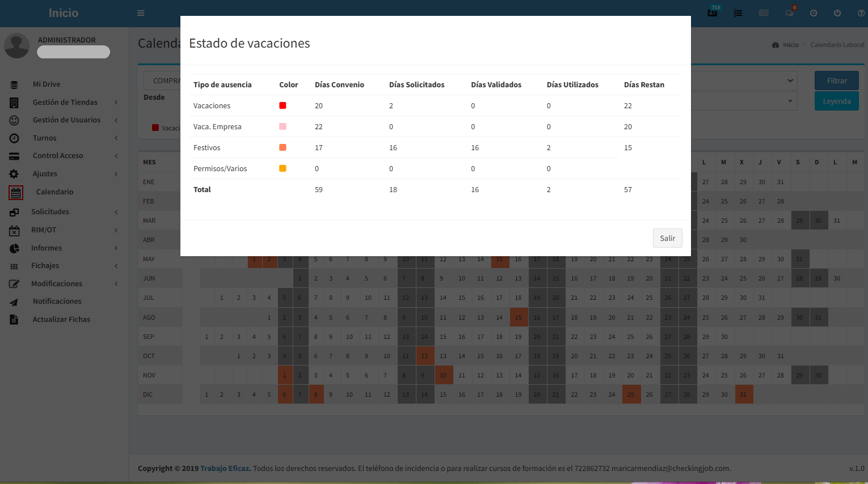Click the red Vacaciones color swatch
868x484 pixels.
(x=283, y=105)
